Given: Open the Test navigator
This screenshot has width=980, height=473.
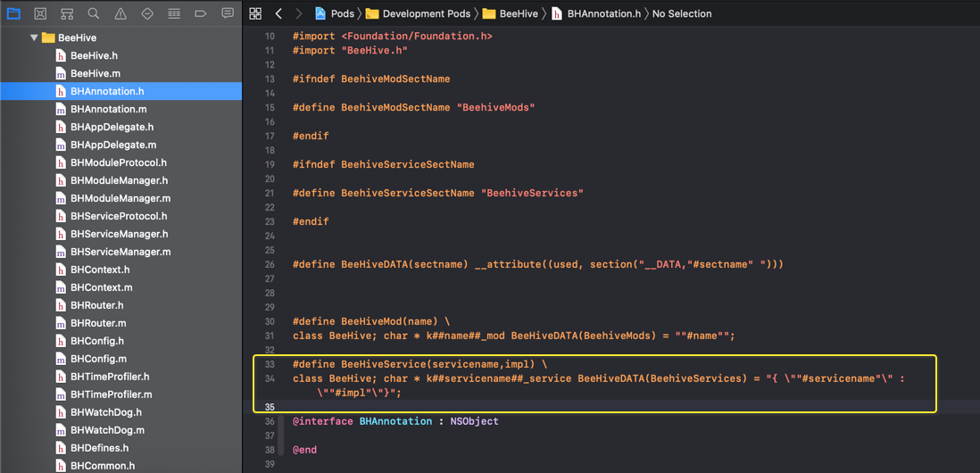Looking at the screenshot, I should coord(147,13).
